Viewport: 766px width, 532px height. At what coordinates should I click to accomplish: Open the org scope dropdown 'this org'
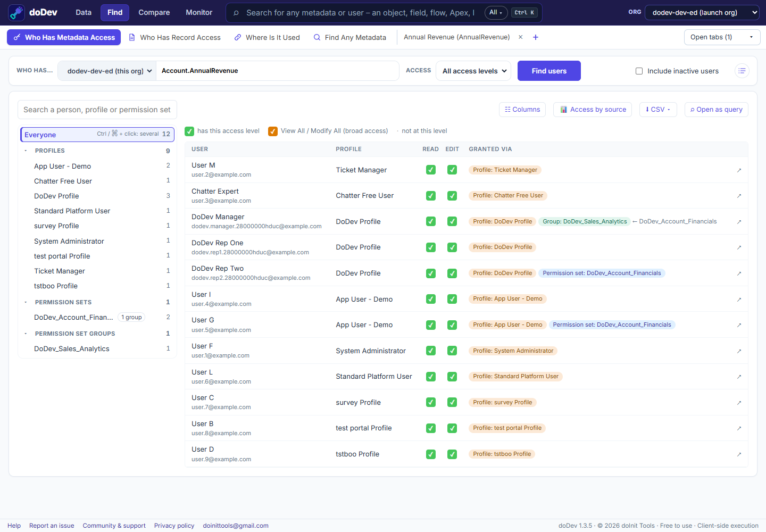click(107, 71)
